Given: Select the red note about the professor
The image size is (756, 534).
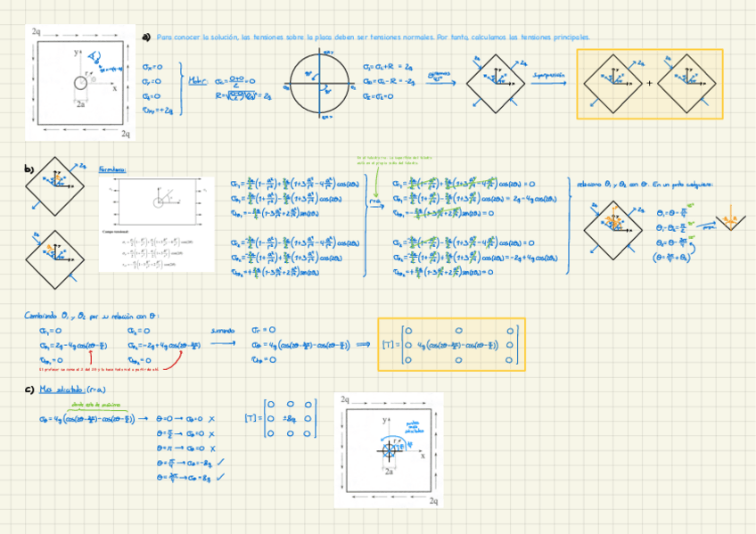Looking at the screenshot, I should 98,368.
